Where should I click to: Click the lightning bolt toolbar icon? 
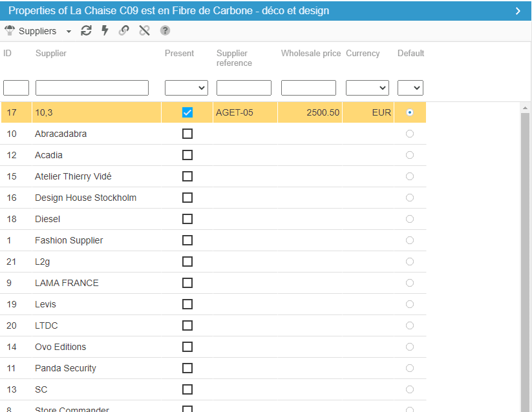pyautogui.click(x=105, y=31)
